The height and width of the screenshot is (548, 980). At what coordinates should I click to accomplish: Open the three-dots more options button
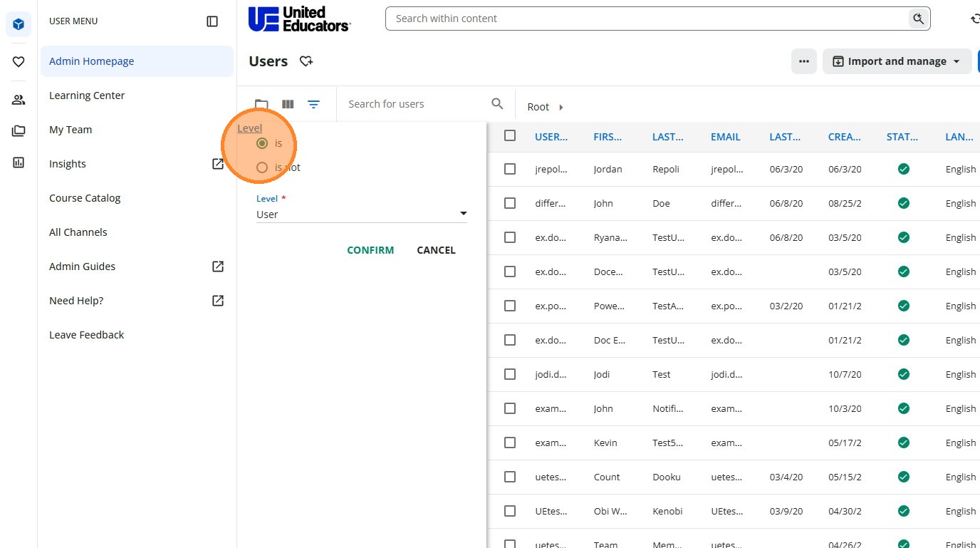point(804,61)
